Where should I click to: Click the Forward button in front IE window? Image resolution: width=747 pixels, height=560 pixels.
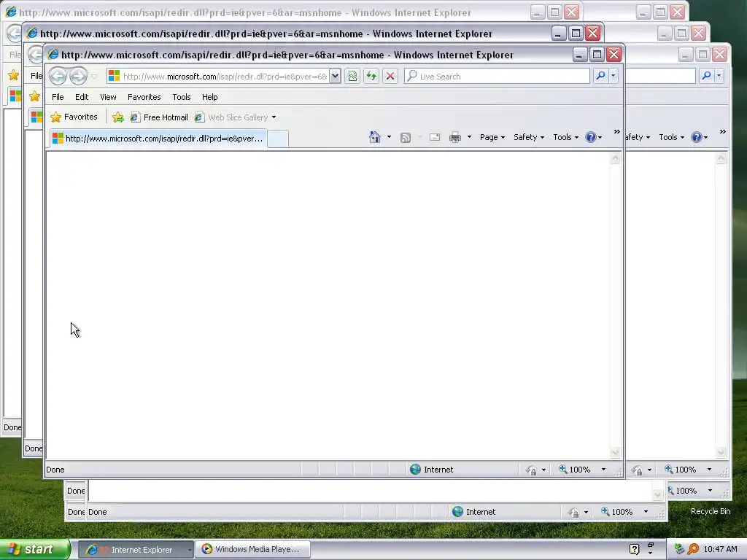pyautogui.click(x=79, y=76)
